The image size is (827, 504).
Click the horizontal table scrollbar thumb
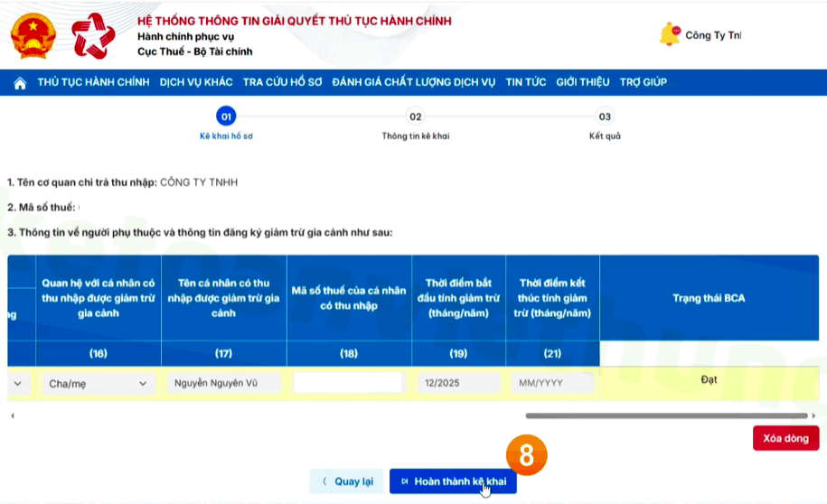point(667,416)
